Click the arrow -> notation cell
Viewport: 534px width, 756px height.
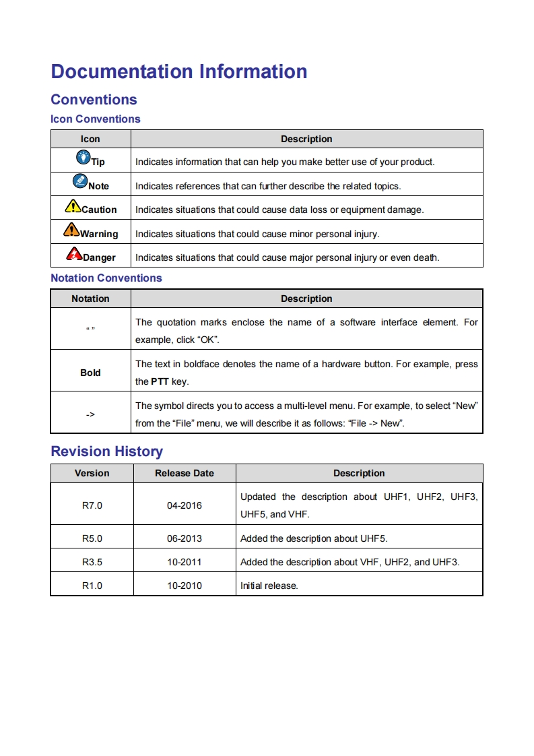[x=90, y=414]
